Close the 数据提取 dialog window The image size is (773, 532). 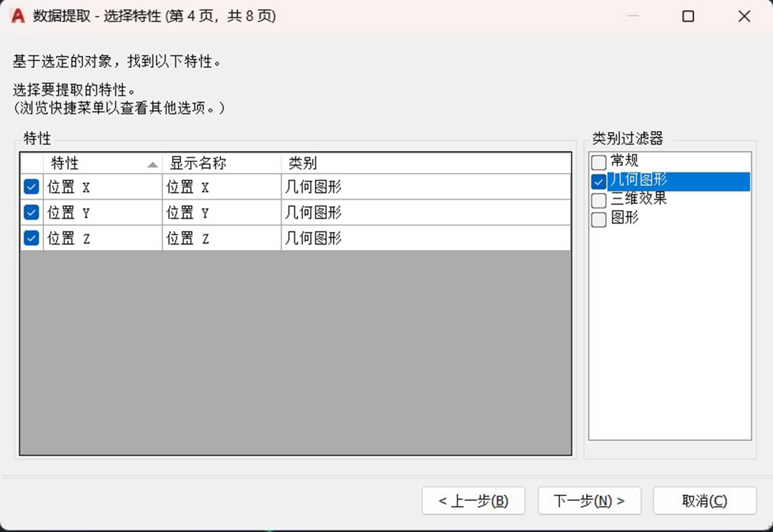tap(744, 16)
